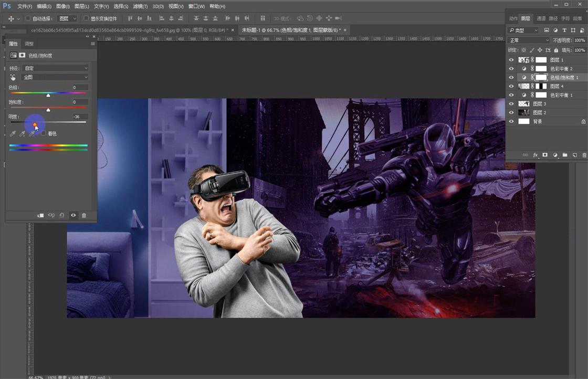Toggle visibility of 图层 4 layer
The width and height of the screenshot is (588, 379).
(511, 86)
